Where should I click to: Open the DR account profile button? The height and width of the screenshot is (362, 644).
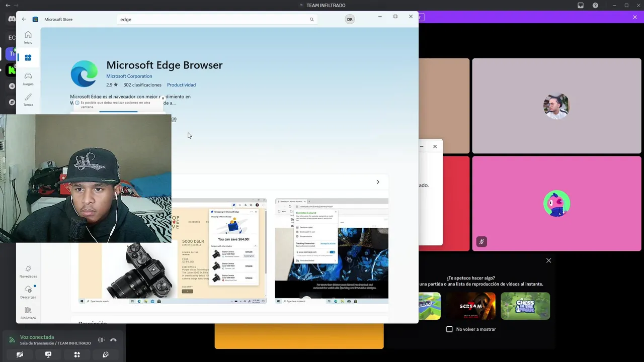pyautogui.click(x=350, y=19)
